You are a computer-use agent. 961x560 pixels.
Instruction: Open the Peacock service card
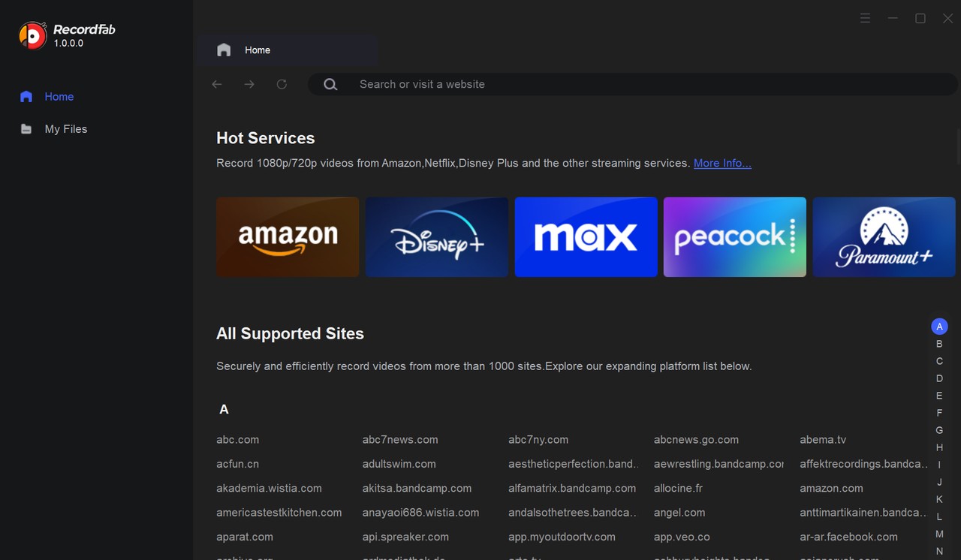(735, 237)
